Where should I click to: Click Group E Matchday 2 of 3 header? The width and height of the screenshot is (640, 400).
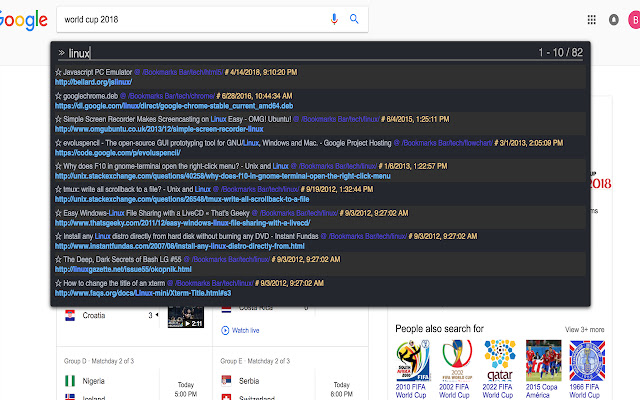(x=255, y=361)
